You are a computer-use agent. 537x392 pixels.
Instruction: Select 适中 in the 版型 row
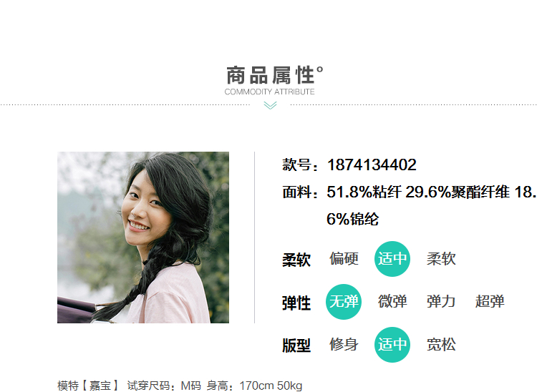[x=392, y=345]
